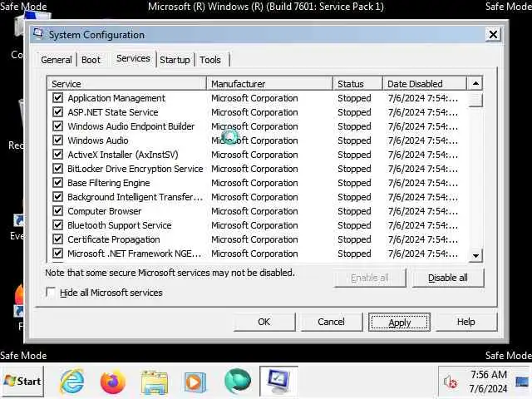532x399 pixels.
Task: Click the services list scroll up arrow
Action: tap(475, 83)
